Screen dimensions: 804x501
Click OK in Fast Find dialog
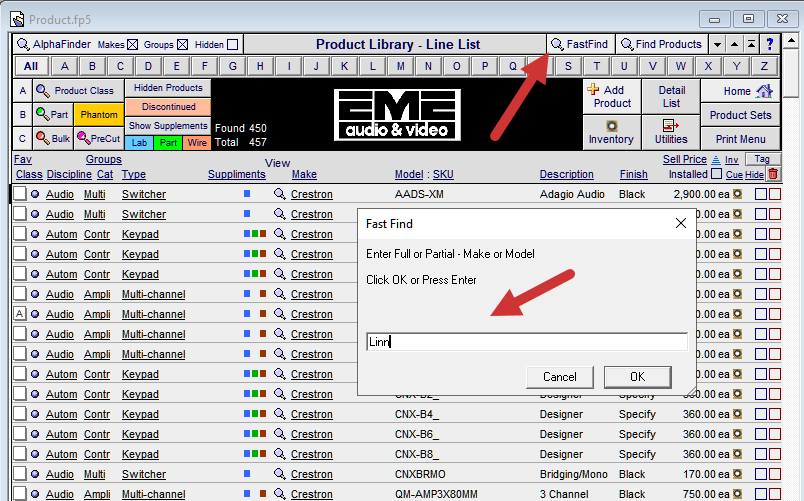pos(637,377)
